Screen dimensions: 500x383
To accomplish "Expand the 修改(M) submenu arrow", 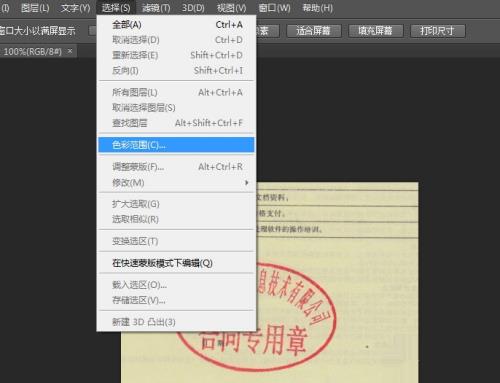I will tap(247, 183).
